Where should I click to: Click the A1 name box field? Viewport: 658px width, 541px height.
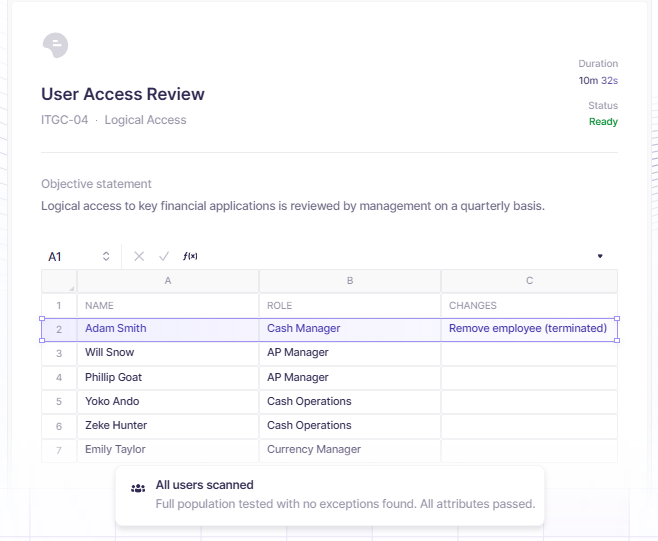point(80,256)
